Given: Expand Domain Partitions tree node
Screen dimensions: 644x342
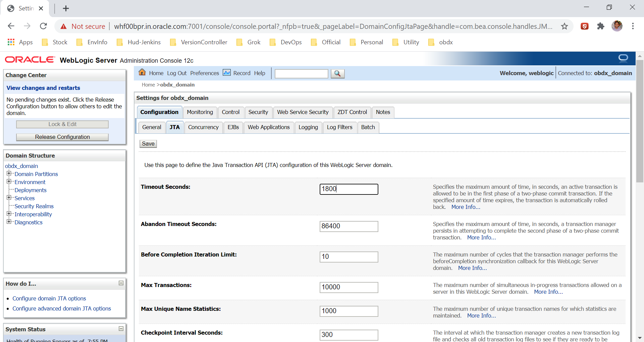Looking at the screenshot, I should tap(9, 173).
